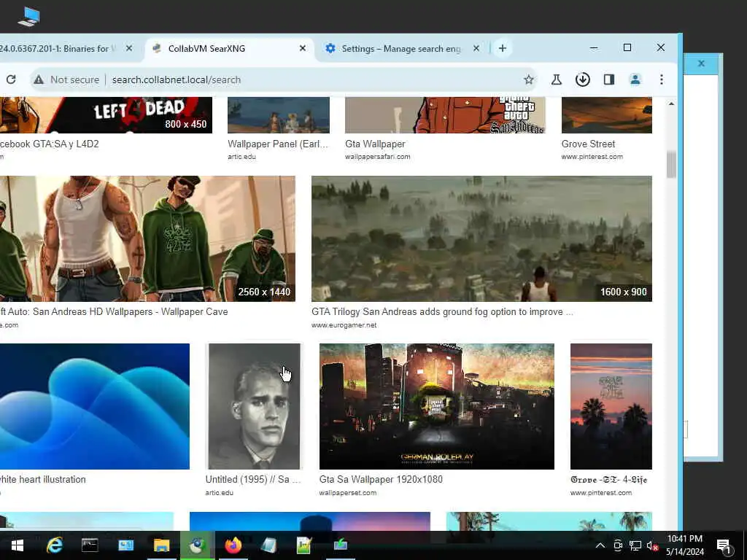
Task: Click the Wallpaper Panel (Earl... result title
Action: point(278,144)
